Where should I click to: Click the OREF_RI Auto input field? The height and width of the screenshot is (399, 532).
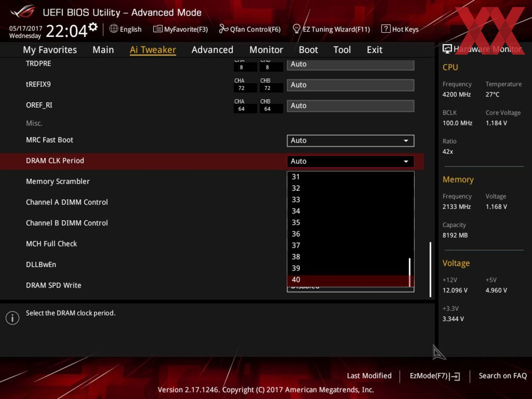pos(350,106)
